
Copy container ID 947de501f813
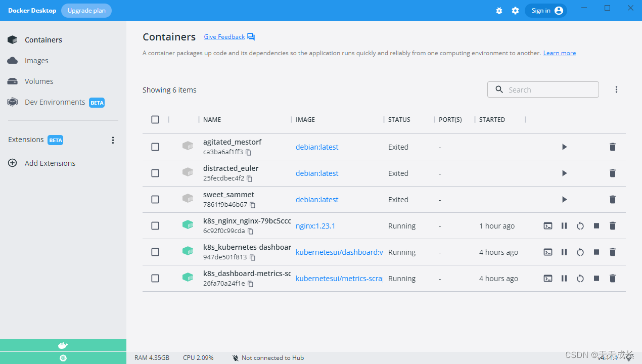253,257
